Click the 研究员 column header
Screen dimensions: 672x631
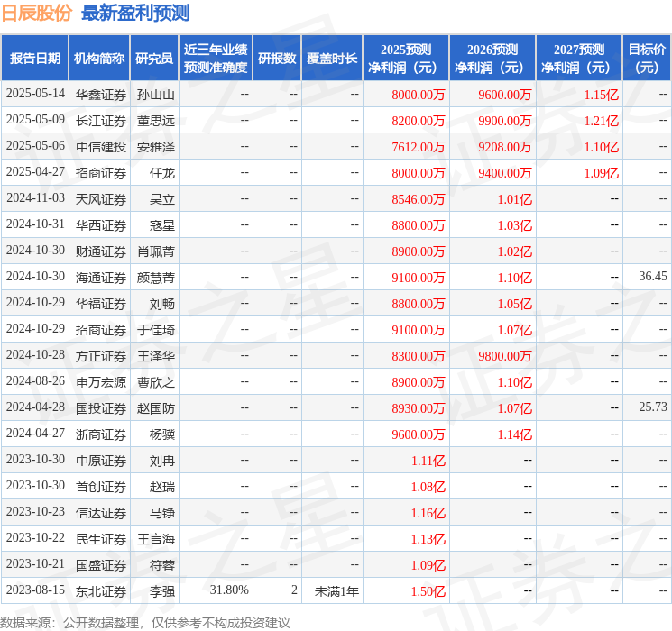click(154, 59)
